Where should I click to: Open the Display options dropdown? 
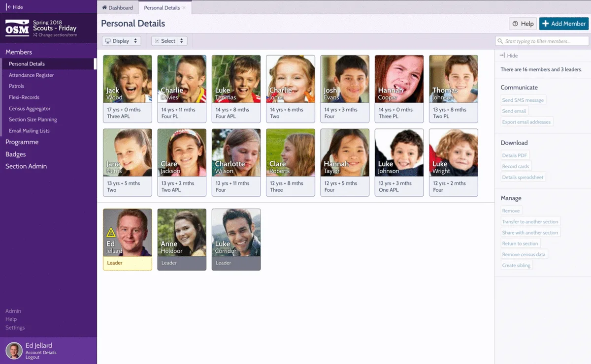click(x=122, y=41)
